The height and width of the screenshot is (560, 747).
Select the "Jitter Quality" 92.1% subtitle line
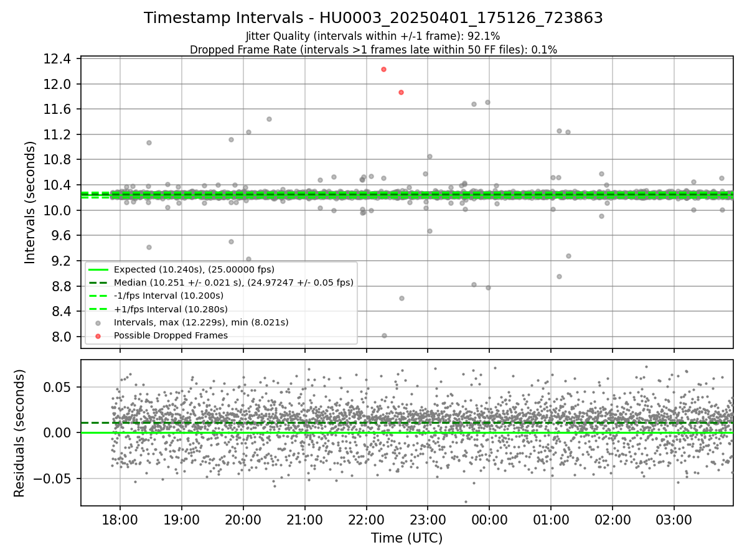tap(373, 37)
